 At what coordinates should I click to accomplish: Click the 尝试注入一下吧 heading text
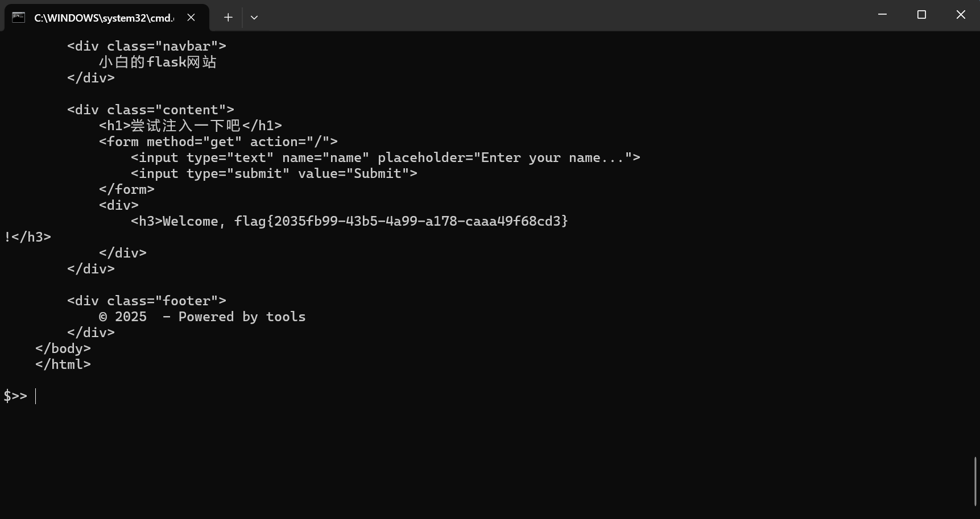pyautogui.click(x=185, y=126)
